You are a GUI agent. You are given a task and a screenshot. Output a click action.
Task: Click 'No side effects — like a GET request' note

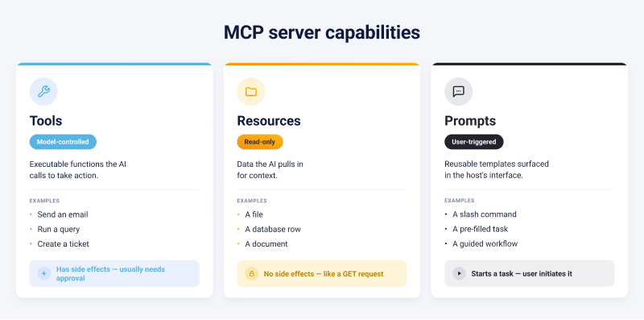321,273
